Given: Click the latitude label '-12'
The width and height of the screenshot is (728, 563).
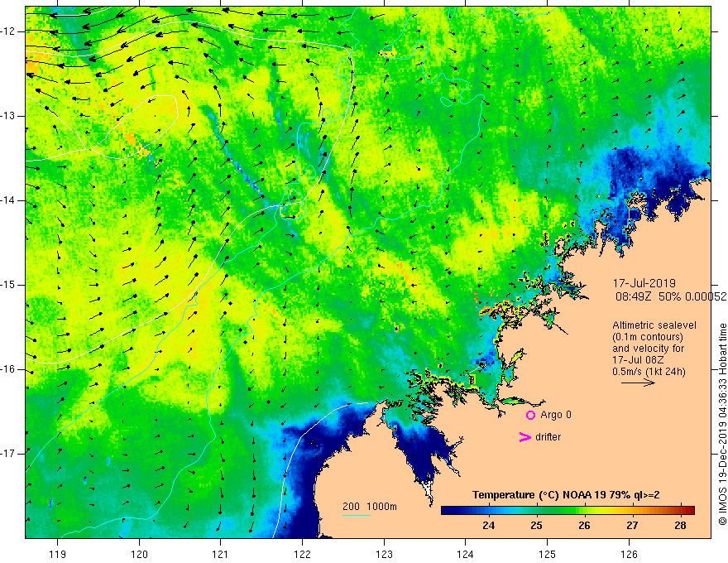Looking at the screenshot, I should 8,31.
